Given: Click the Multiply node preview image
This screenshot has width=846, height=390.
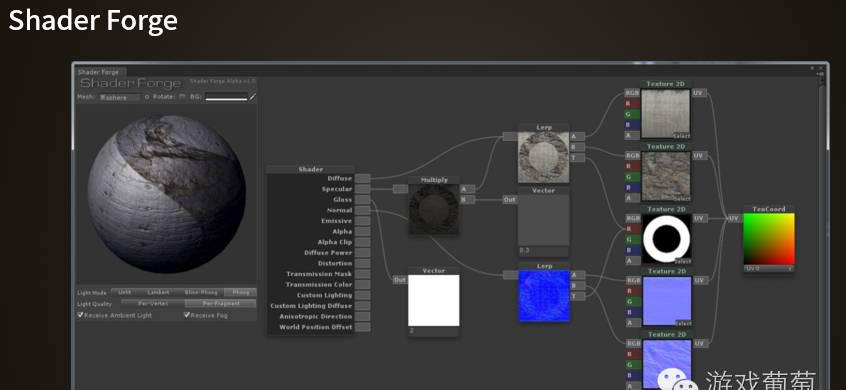Looking at the screenshot, I should 434,209.
